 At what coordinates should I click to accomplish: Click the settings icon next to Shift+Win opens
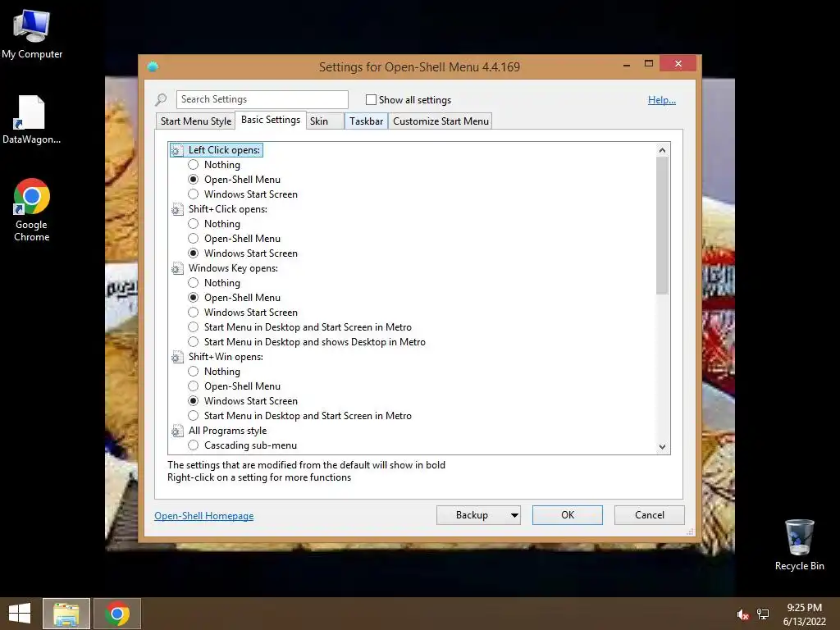(177, 357)
